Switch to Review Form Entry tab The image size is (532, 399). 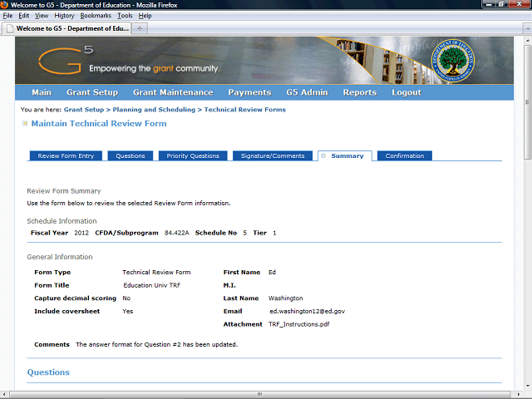tap(66, 155)
